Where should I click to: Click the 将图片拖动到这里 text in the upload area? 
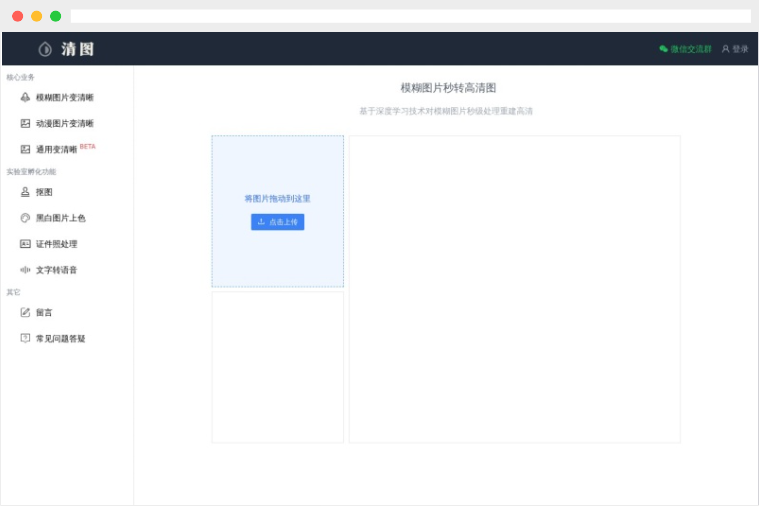pos(277,199)
